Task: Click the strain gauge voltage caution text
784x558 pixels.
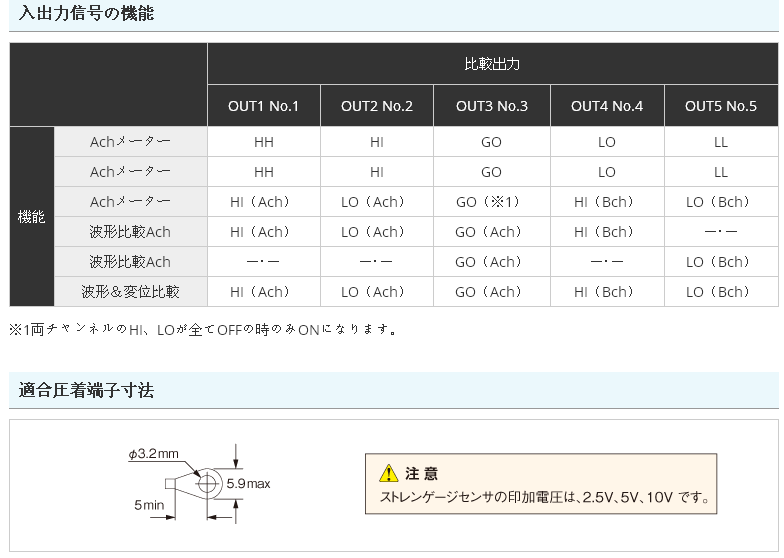Action: click(x=544, y=497)
